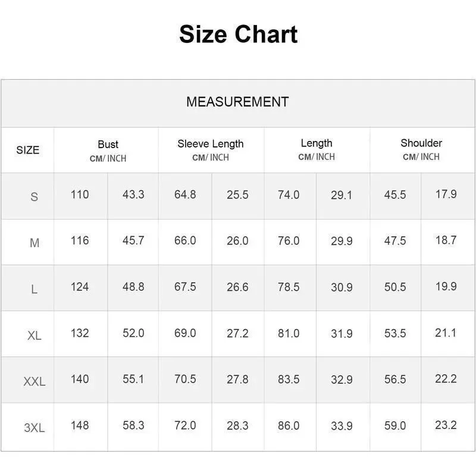Click bust value 110 for size S
The height and width of the screenshot is (476, 476).
tap(80, 195)
